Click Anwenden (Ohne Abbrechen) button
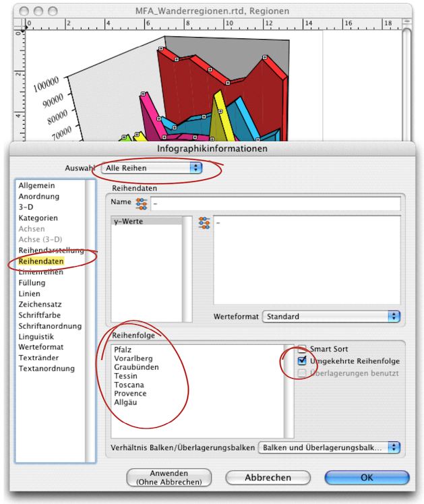 pyautogui.click(x=169, y=477)
